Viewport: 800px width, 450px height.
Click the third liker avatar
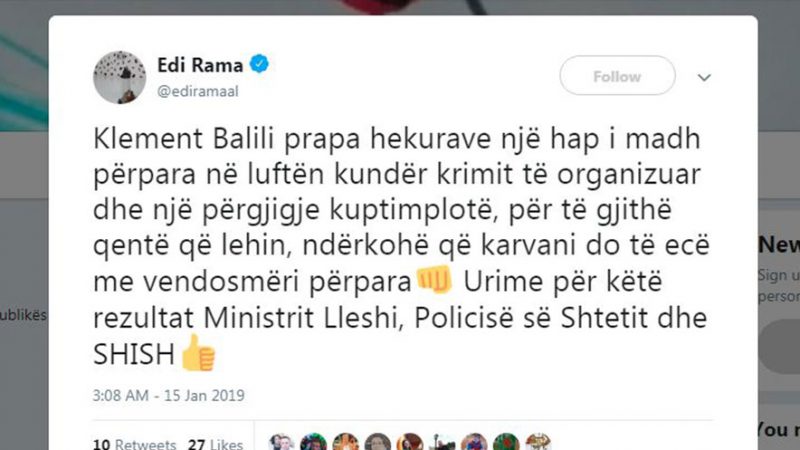345,442
